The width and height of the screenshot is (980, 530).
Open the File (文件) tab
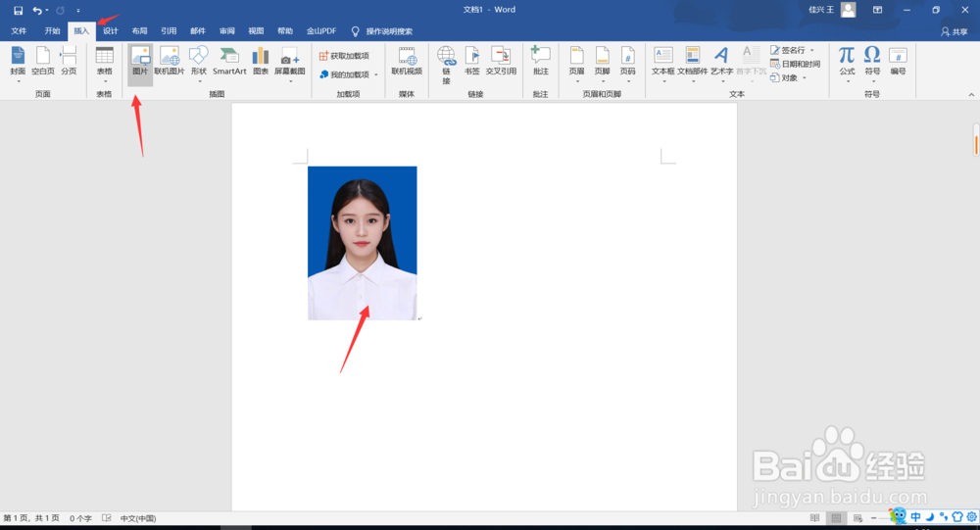pyautogui.click(x=19, y=31)
